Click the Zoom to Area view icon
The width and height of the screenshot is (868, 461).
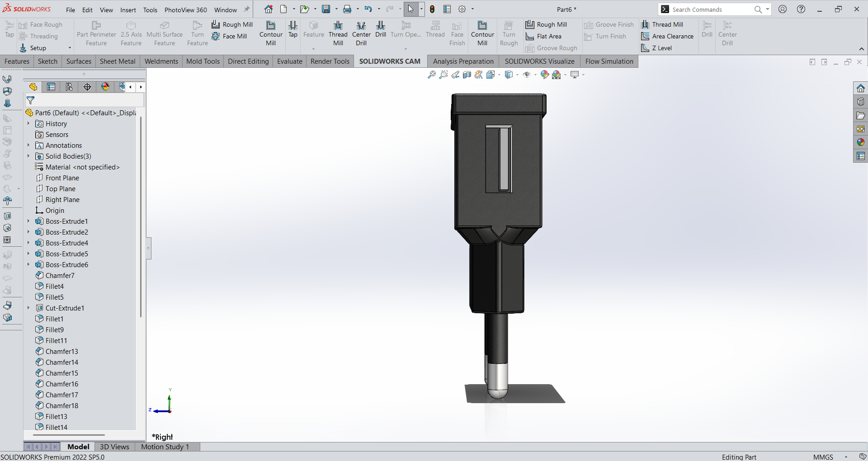point(443,75)
